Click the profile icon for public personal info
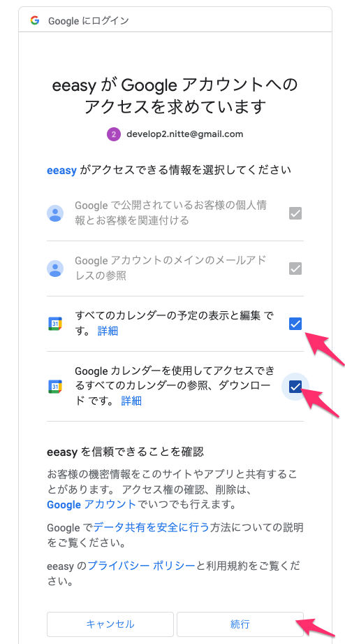Screen dimensions: 345x644 tap(55, 213)
